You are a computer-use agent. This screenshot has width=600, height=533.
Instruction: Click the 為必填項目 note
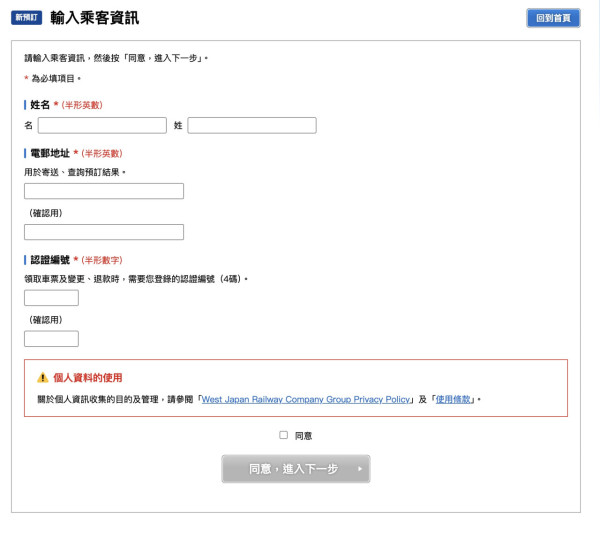(x=53, y=78)
